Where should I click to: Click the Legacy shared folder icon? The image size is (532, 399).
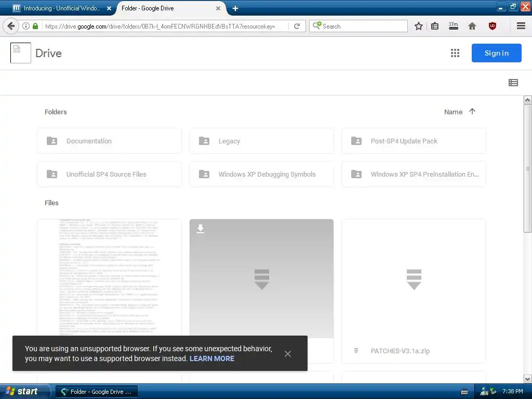pos(204,141)
